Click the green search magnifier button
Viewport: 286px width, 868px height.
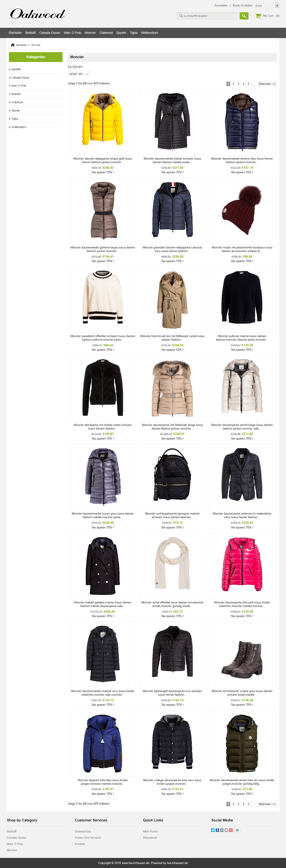(x=244, y=16)
